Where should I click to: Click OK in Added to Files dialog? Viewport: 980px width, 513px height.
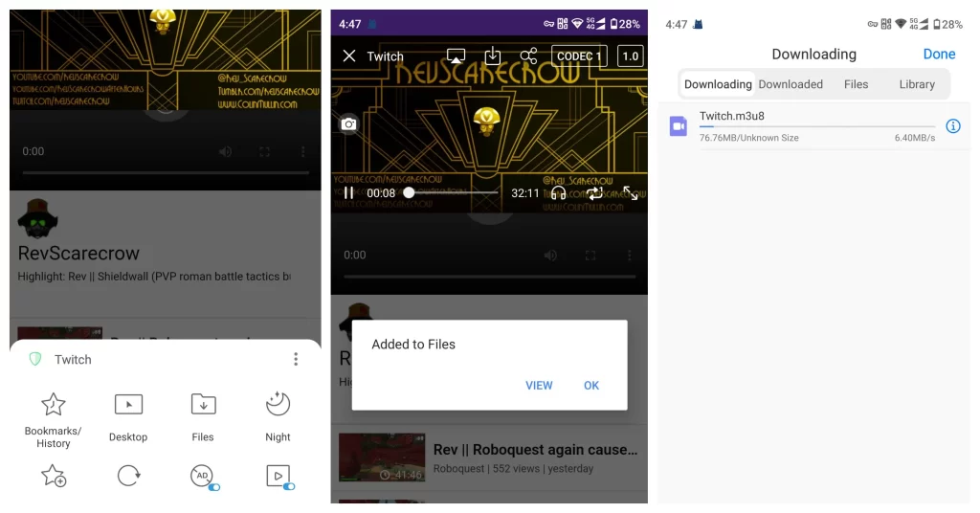click(591, 386)
